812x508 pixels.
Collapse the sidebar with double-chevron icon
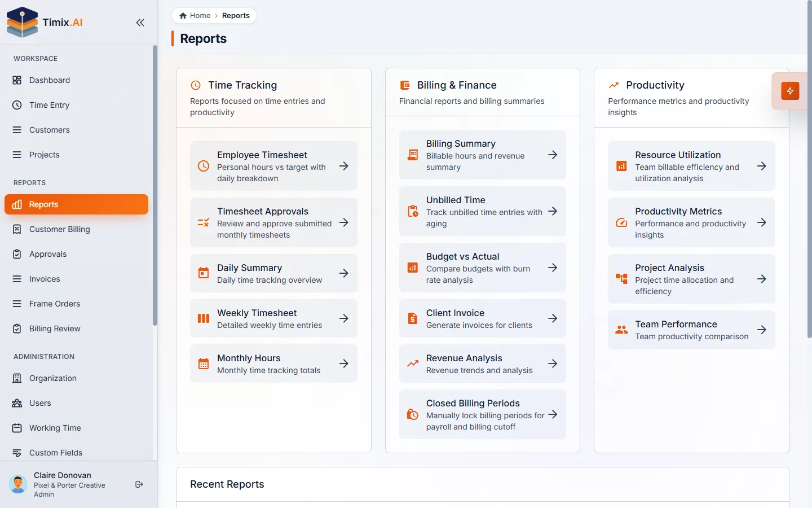140,23
